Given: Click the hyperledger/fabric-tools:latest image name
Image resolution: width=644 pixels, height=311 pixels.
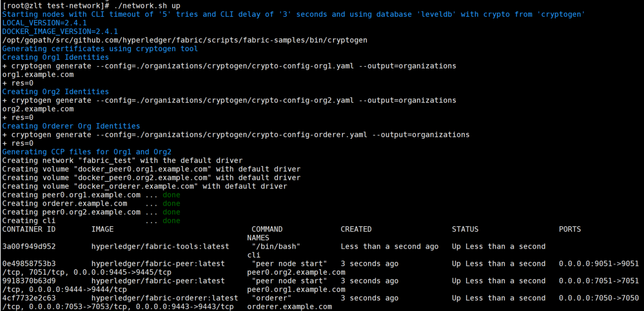Looking at the screenshot, I should 160,246.
